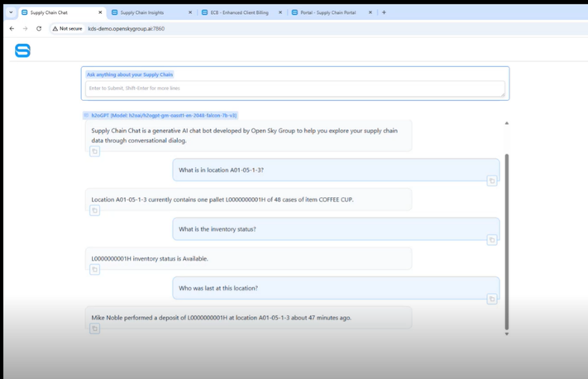Image resolution: width=588 pixels, height=379 pixels.
Task: Click the 'Ask anything about your Supply Chain' input box
Action: [x=294, y=88]
